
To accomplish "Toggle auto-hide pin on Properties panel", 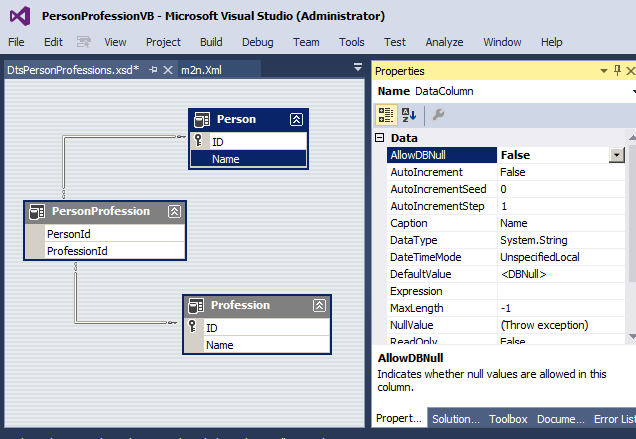I will pos(617,71).
